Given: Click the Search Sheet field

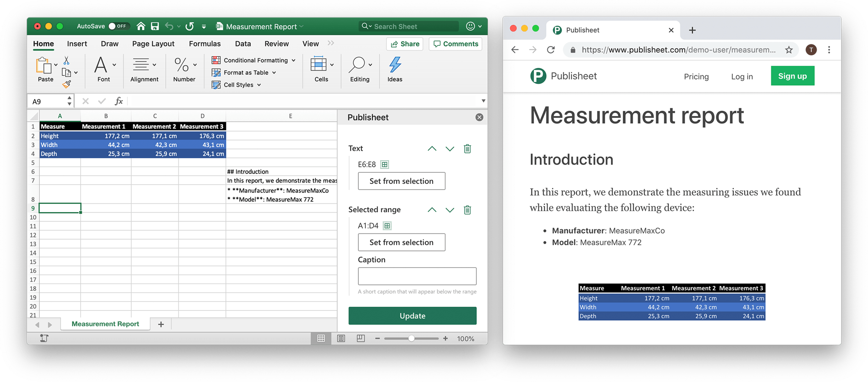Looking at the screenshot, I should [x=408, y=26].
